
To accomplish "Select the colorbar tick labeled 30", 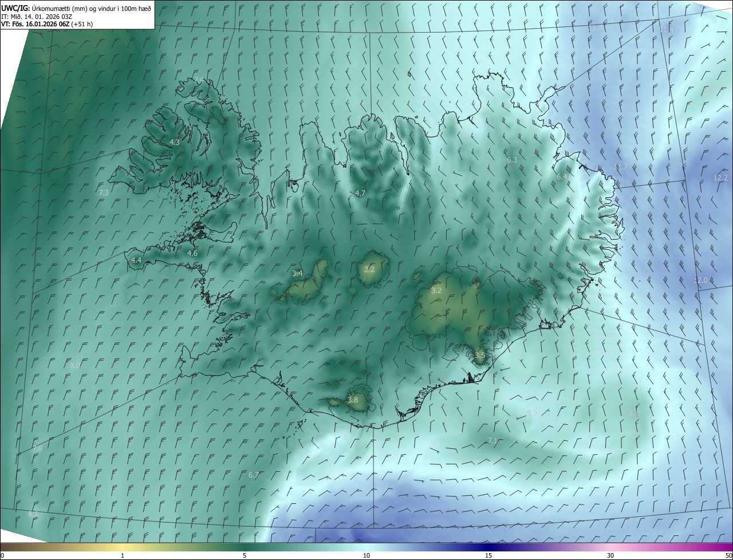I will tap(610, 555).
